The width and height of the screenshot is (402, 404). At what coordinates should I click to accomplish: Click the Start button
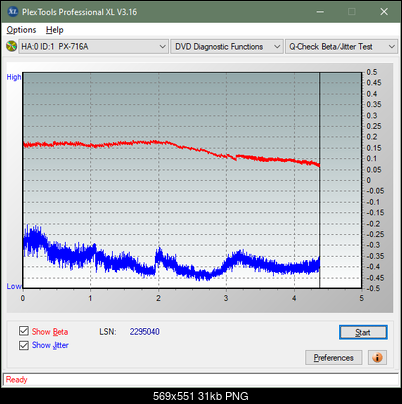[363, 332]
